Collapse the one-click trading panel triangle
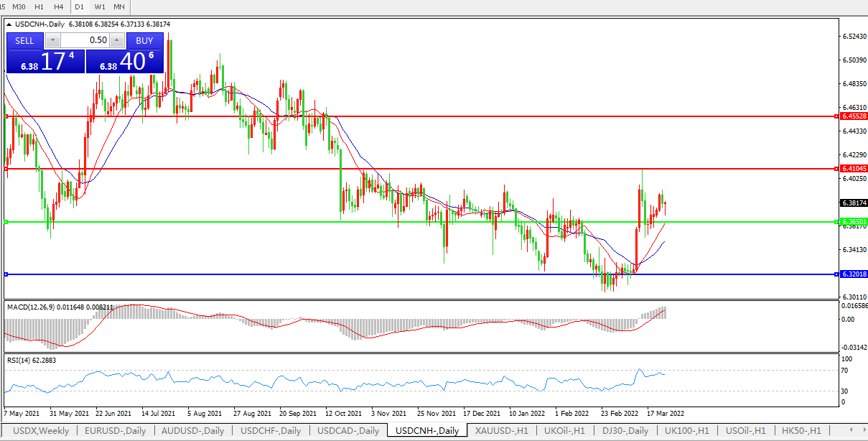868x441 pixels. pos(9,24)
